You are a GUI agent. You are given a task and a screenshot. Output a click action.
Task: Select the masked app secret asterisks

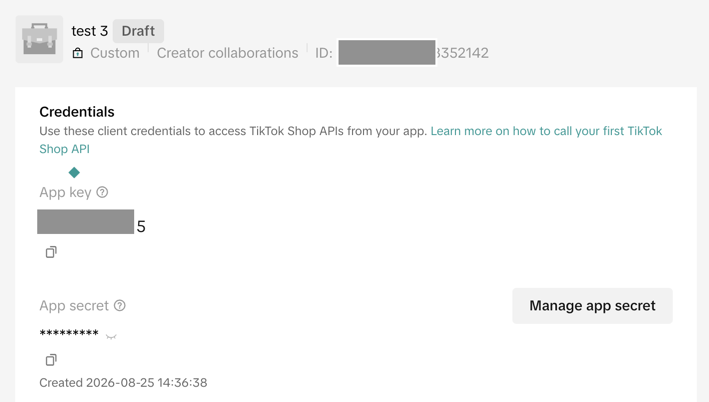click(x=69, y=334)
